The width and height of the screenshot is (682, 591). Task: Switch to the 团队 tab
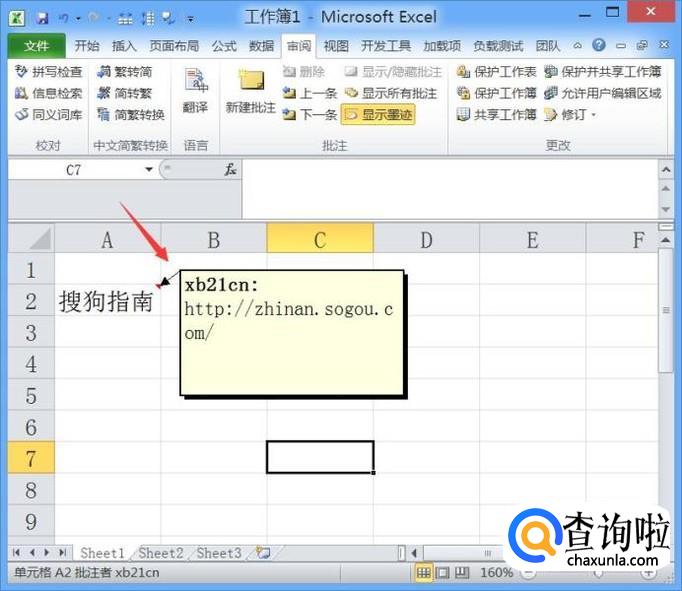(x=548, y=46)
